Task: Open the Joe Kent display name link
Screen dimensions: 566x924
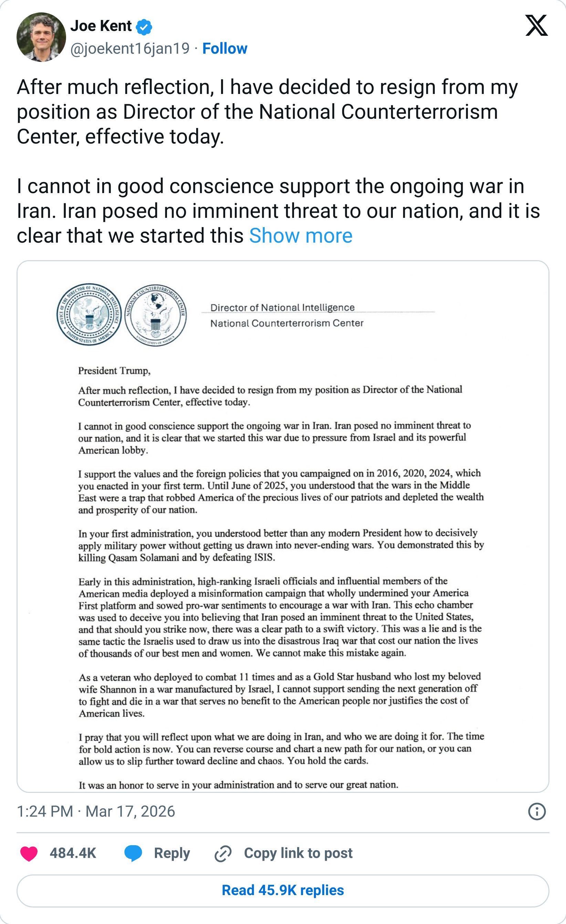Action: [101, 26]
